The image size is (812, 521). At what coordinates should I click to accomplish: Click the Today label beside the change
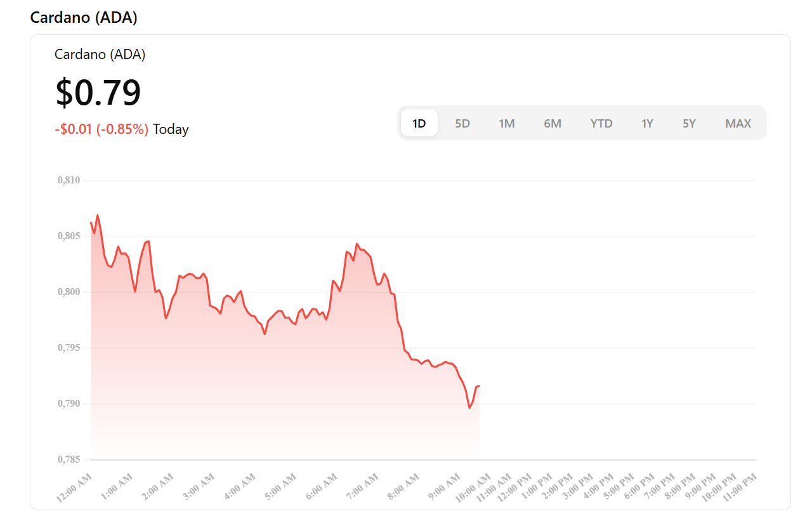[x=171, y=129]
